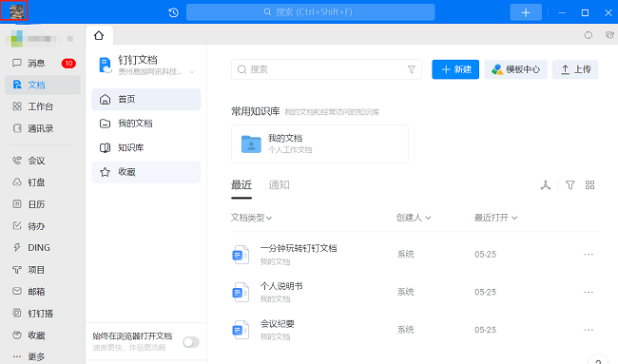Open document 个人说明书
618x364 pixels.
[281, 286]
